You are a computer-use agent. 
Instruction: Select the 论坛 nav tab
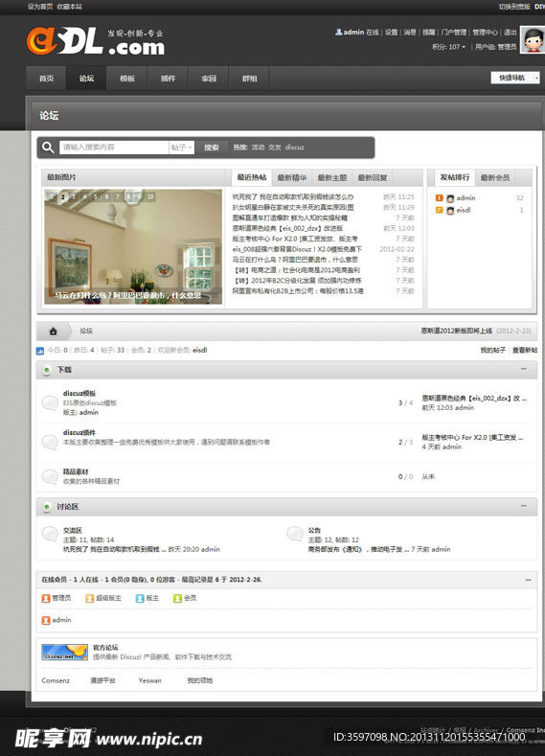click(x=87, y=79)
